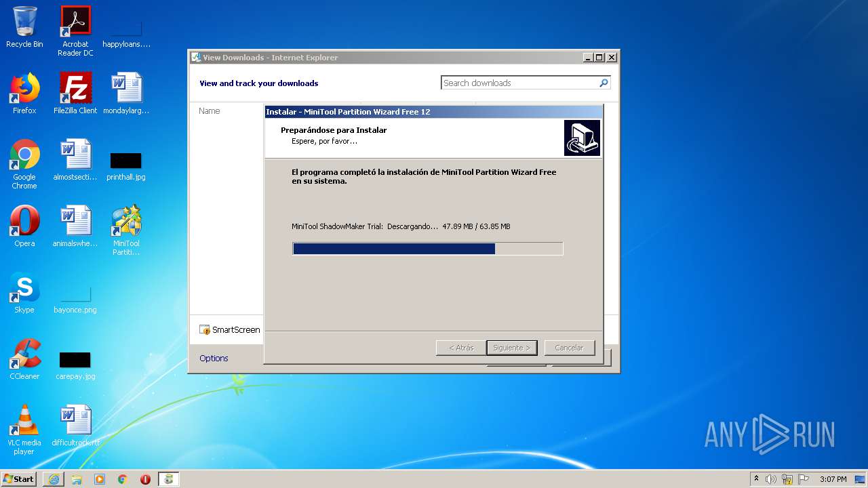Show hidden system tray icons
Screen dimensions: 868x488
click(756, 479)
